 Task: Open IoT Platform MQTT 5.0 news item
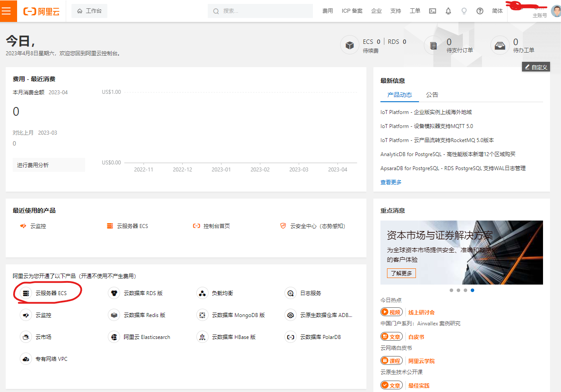427,126
